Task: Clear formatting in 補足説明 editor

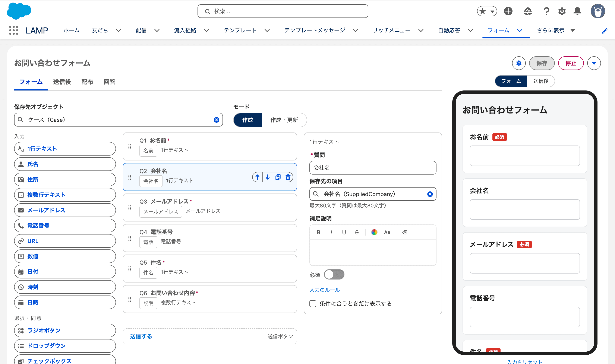Action: tap(405, 232)
